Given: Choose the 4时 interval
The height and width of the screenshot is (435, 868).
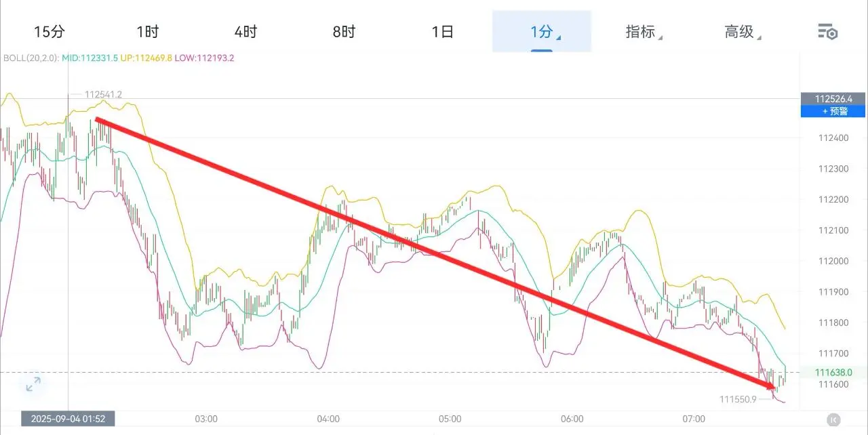Looking at the screenshot, I should [245, 31].
